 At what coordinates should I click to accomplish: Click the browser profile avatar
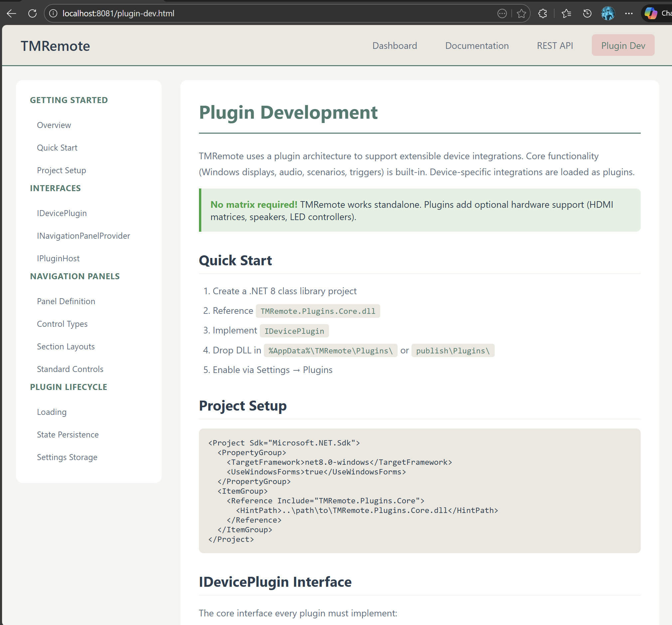607,14
